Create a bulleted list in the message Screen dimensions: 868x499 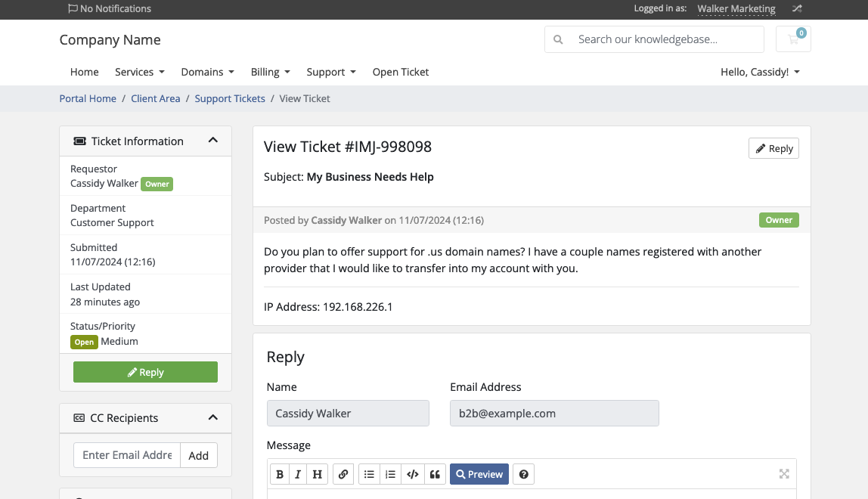coord(369,473)
